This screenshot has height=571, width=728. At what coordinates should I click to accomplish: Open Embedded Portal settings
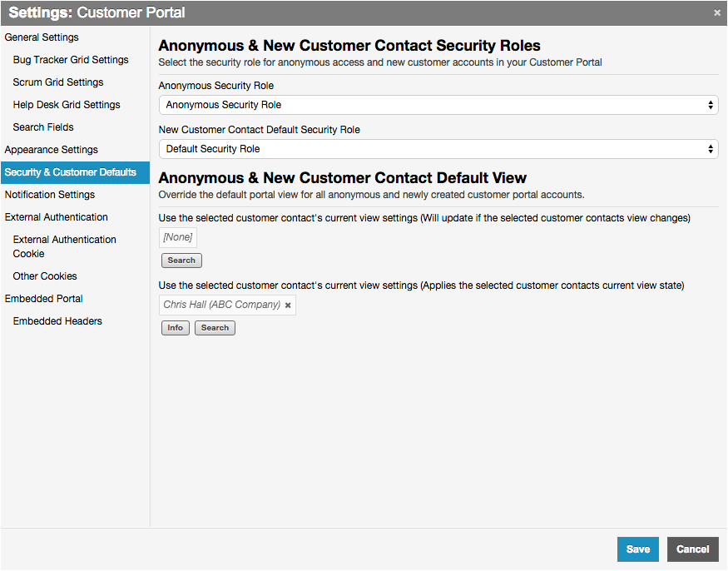pos(44,299)
